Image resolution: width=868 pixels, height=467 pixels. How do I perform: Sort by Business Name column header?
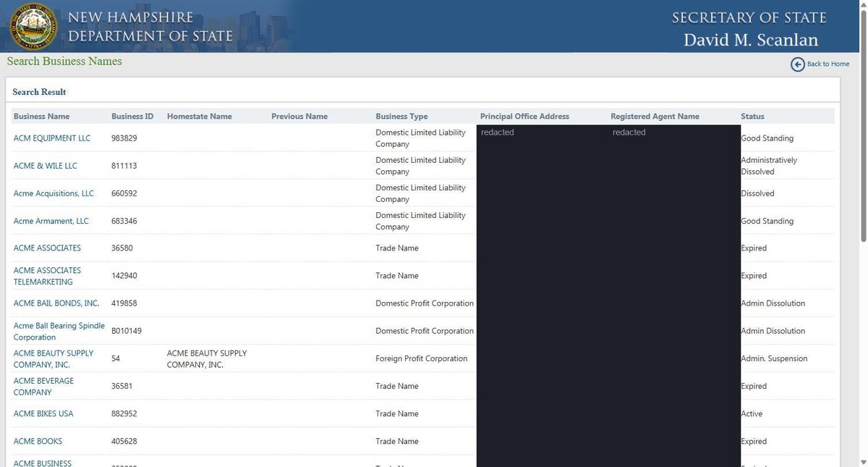(42, 117)
